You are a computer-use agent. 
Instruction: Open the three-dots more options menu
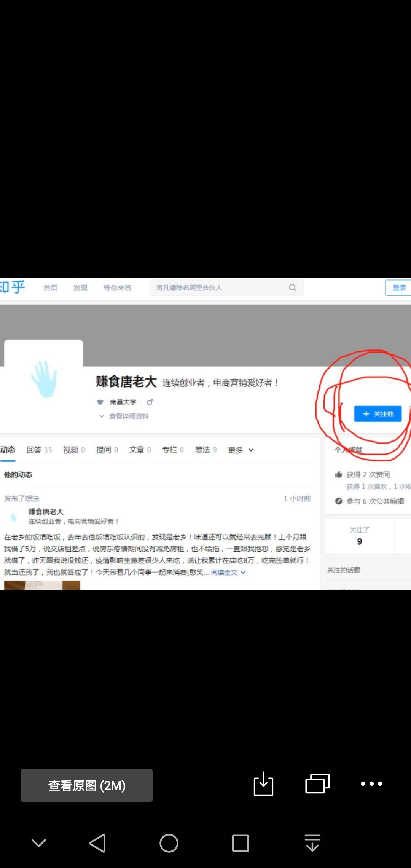coord(371,783)
